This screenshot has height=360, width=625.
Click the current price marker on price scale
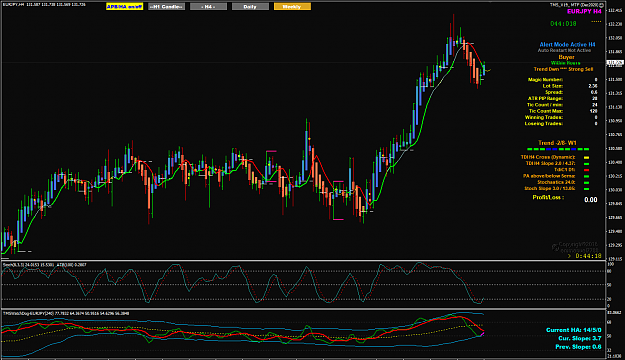(615, 63)
